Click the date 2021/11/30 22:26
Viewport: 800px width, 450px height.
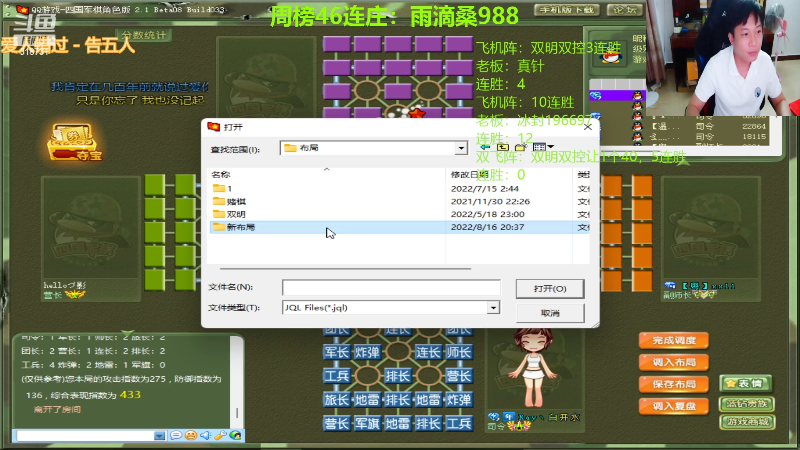tap(490, 202)
